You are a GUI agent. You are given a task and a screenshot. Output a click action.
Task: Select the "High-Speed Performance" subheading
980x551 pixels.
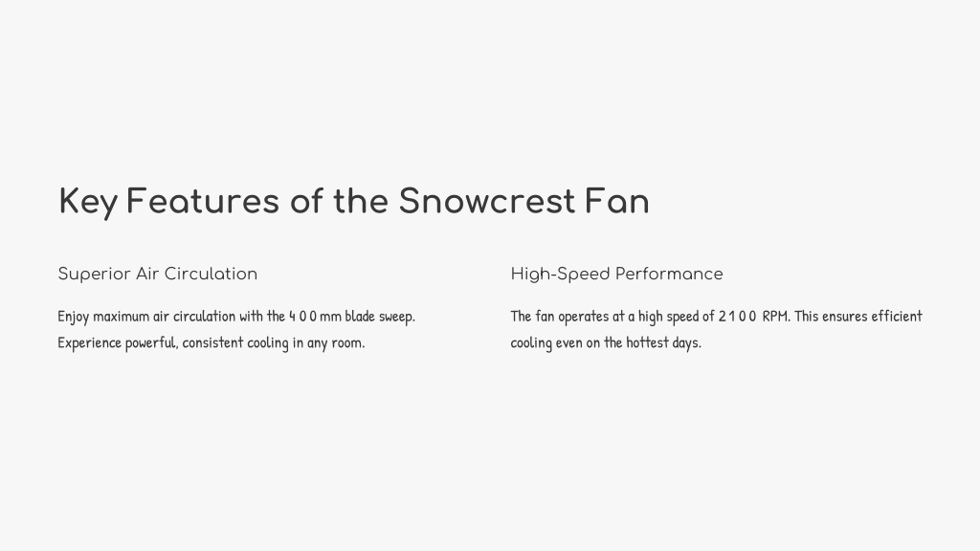coord(616,274)
